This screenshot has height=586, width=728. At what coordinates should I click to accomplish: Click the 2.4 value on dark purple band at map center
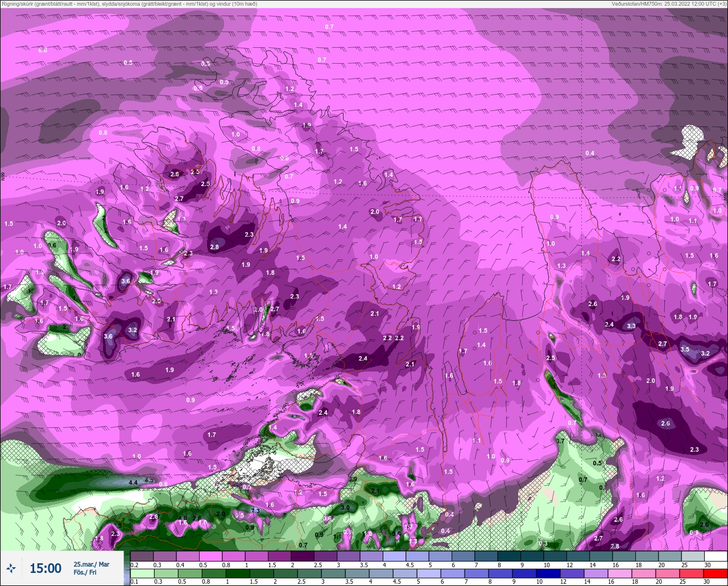tap(363, 358)
